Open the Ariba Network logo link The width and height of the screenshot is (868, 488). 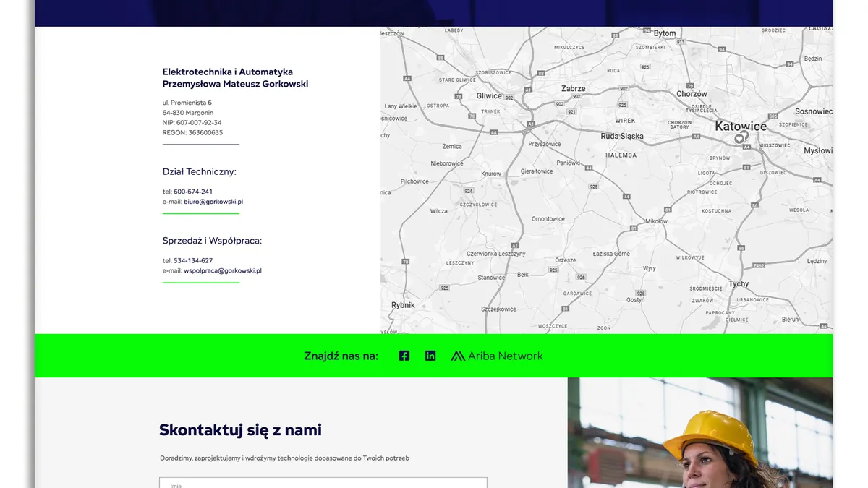[497, 356]
